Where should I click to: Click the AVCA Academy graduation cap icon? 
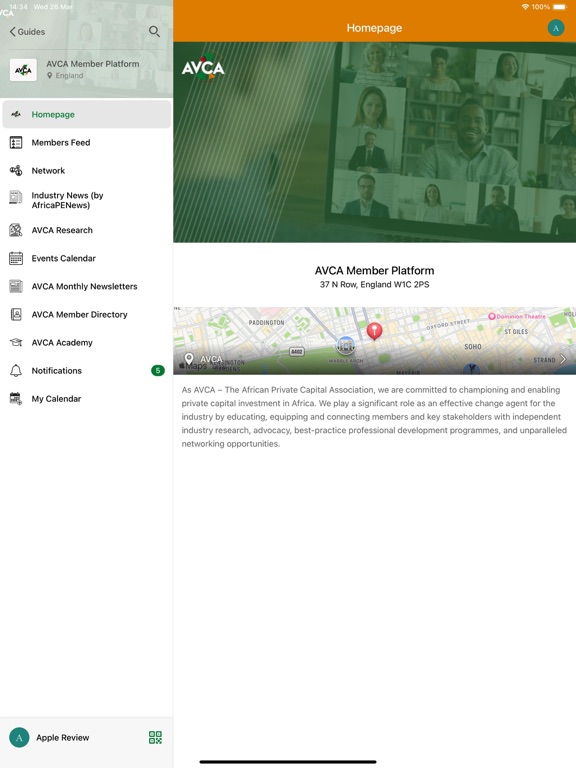point(16,342)
